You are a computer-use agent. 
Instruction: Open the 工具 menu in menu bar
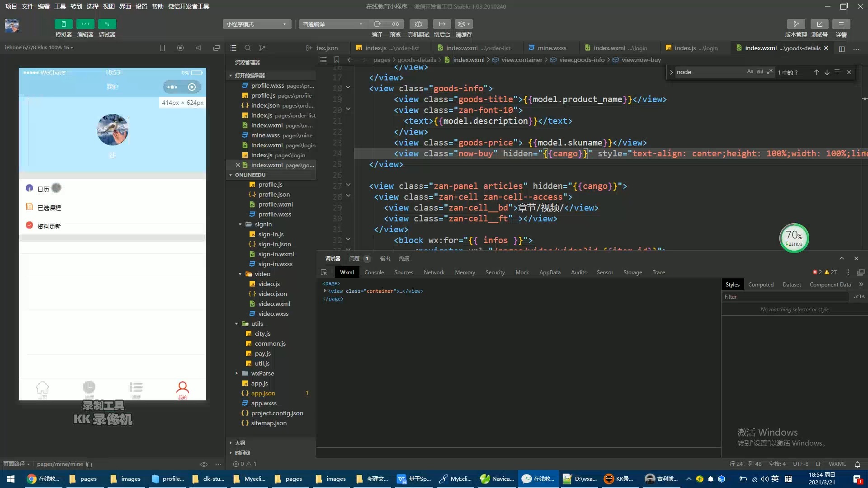coord(60,6)
